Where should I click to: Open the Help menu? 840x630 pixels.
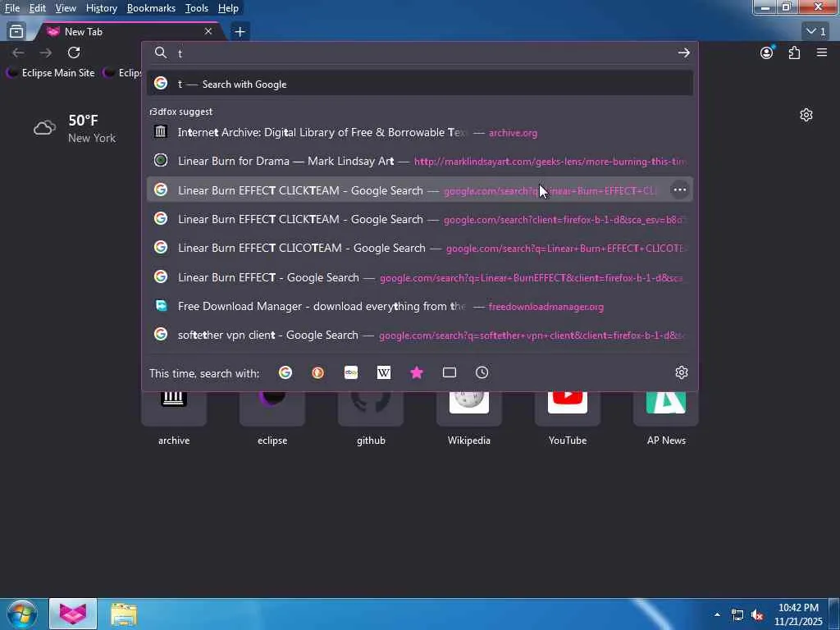(228, 8)
